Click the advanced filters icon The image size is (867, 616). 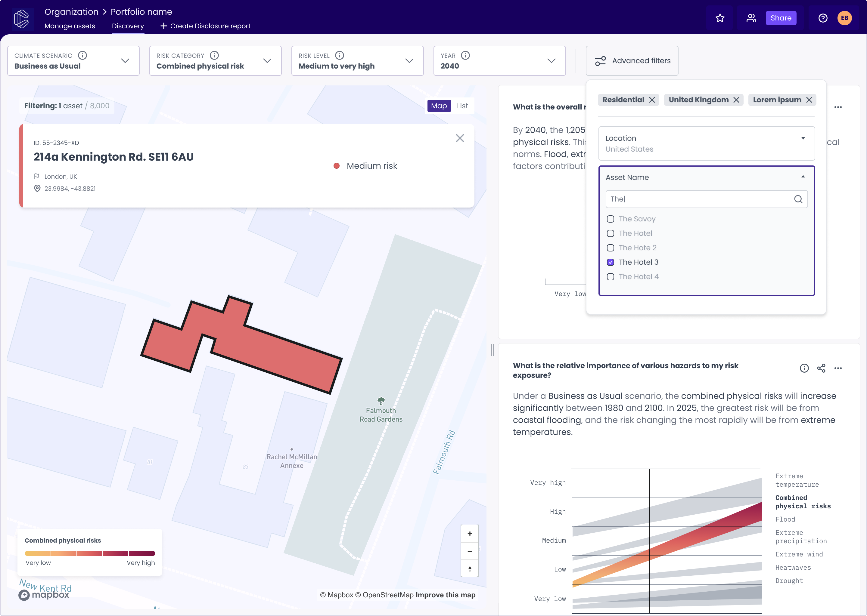(600, 61)
